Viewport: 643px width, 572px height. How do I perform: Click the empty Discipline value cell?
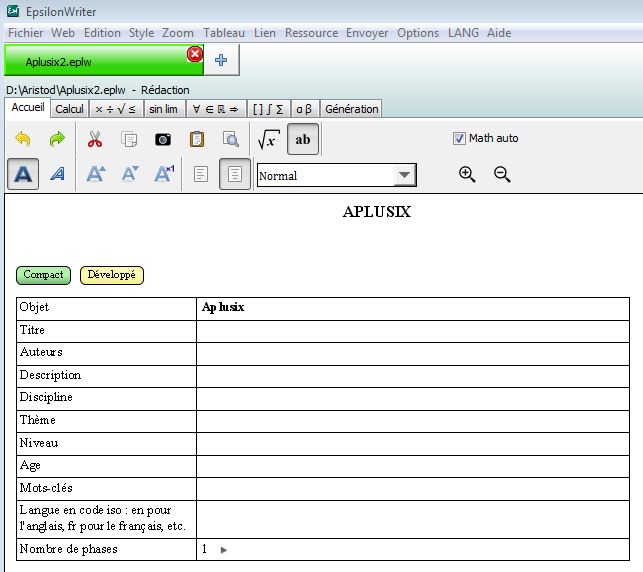pos(413,399)
